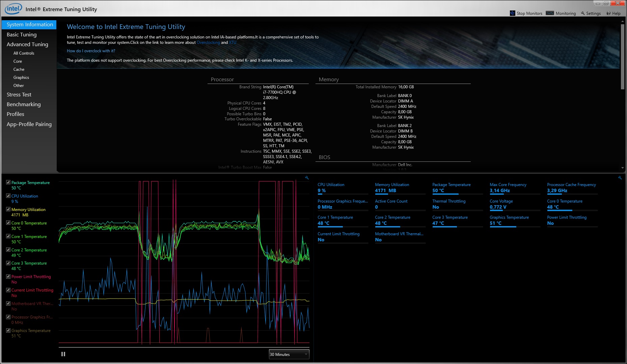Image resolution: width=627 pixels, height=364 pixels.
Task: Click Current Limit Throttling tile
Action: pyautogui.click(x=343, y=237)
